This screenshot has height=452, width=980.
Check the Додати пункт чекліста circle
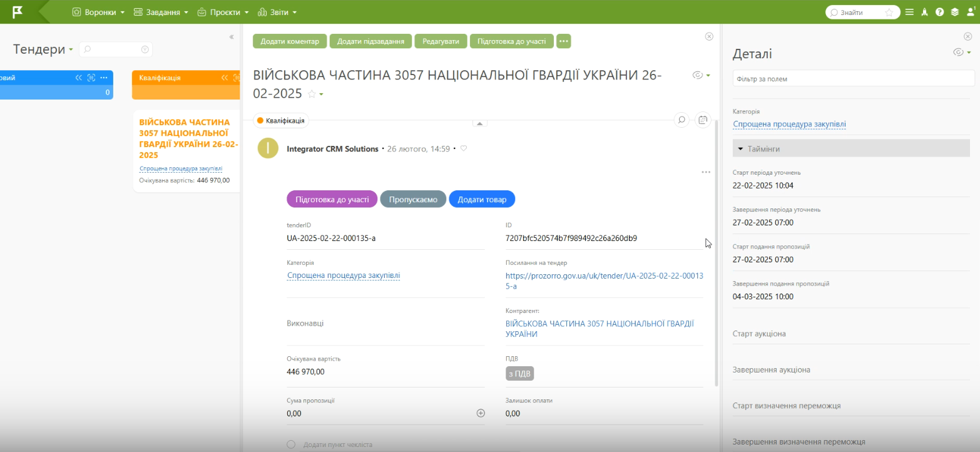click(291, 444)
